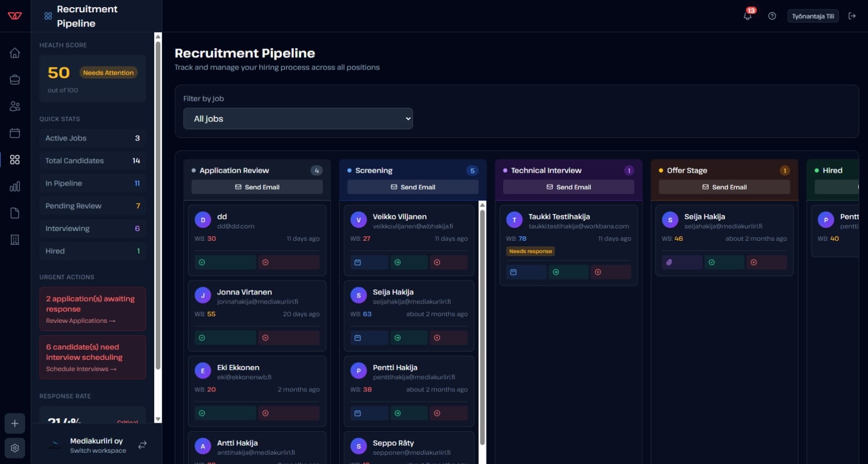The height and width of the screenshot is (464, 868).
Task: Click the help question mark icon
Action: pyautogui.click(x=772, y=16)
